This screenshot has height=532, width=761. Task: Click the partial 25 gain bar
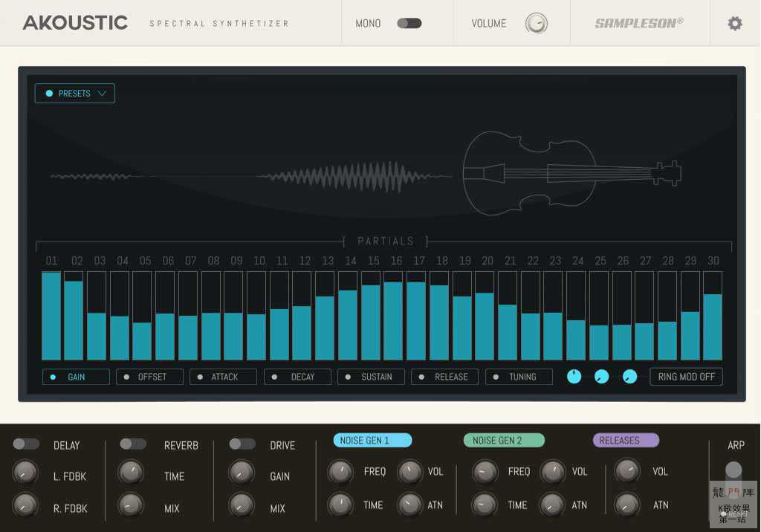tap(599, 316)
